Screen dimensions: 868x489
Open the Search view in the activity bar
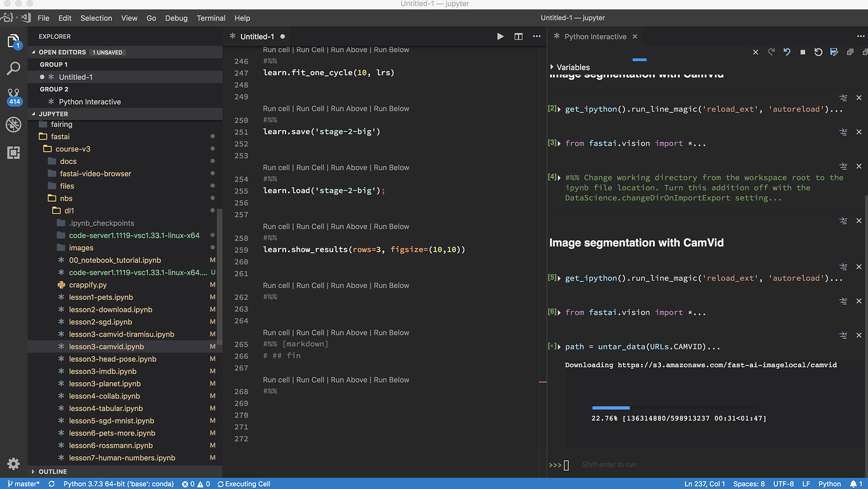point(13,69)
